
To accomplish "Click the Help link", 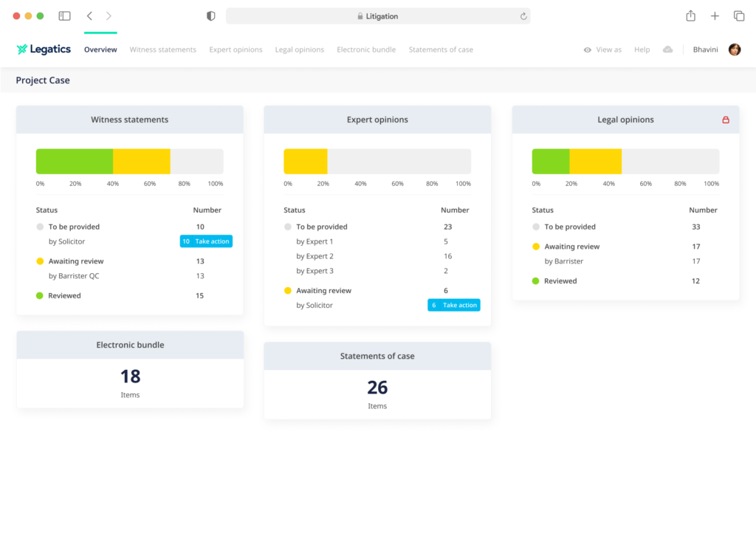I will pyautogui.click(x=642, y=49).
